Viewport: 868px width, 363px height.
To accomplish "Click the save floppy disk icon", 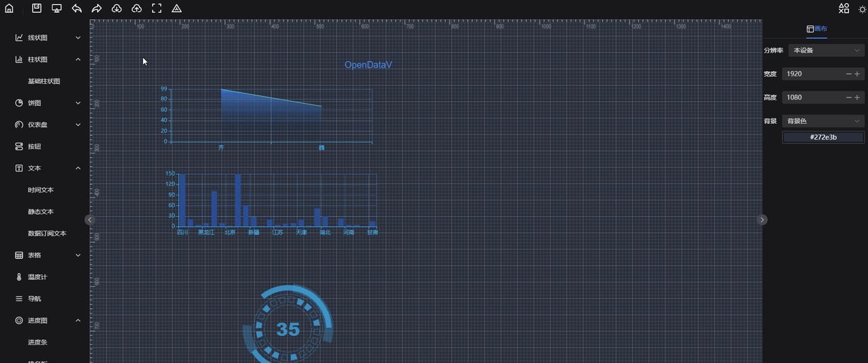I will click(37, 9).
